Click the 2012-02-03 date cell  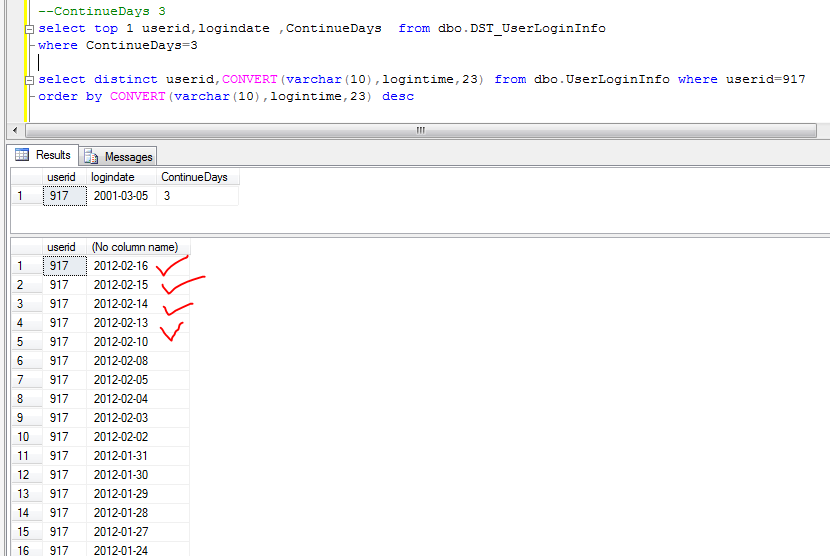pos(138,418)
